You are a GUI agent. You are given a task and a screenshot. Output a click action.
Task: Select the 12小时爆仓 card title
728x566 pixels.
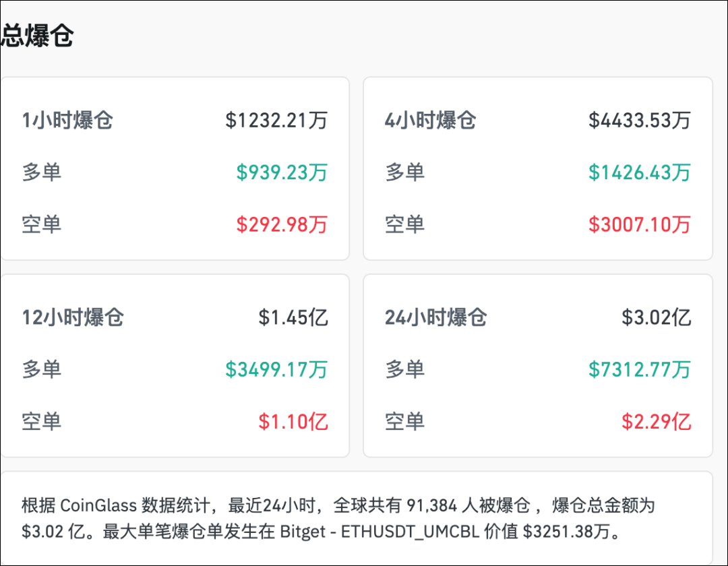(x=73, y=317)
